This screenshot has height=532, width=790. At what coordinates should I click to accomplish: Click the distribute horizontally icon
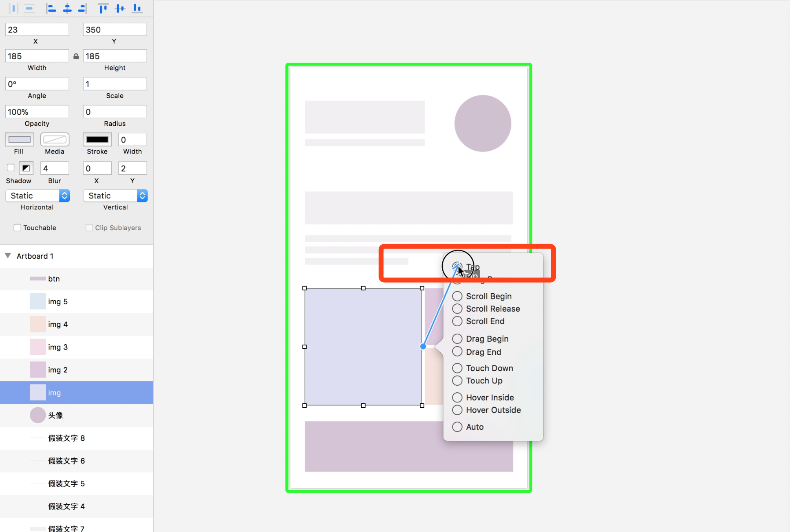click(13, 8)
